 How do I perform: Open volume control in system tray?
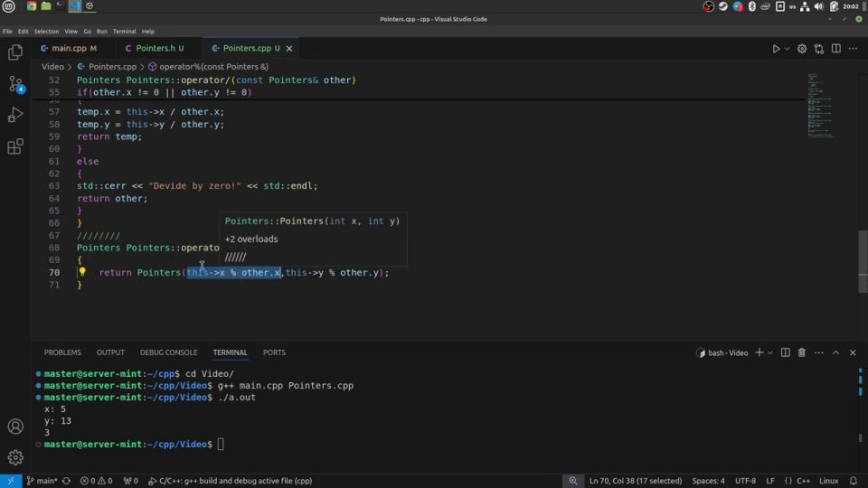(x=819, y=6)
